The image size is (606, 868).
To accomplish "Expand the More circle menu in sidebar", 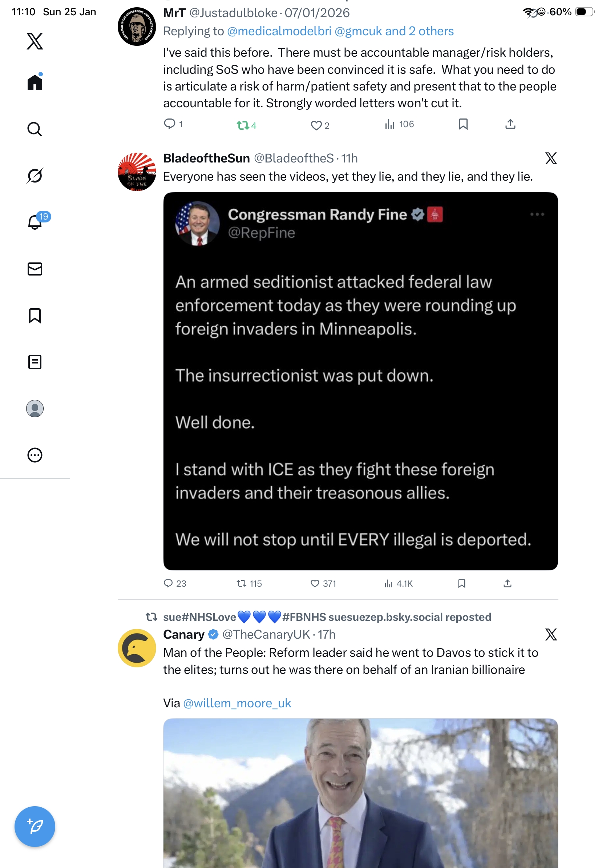I will click(x=35, y=455).
